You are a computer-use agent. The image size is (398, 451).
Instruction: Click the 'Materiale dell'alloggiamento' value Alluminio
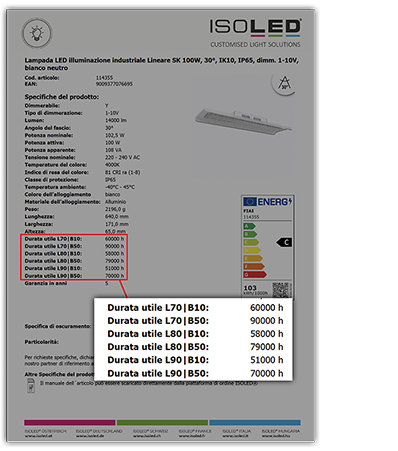pos(115,202)
